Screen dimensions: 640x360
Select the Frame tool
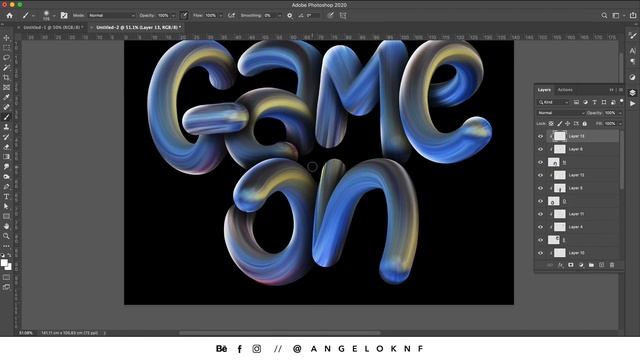click(x=6, y=87)
